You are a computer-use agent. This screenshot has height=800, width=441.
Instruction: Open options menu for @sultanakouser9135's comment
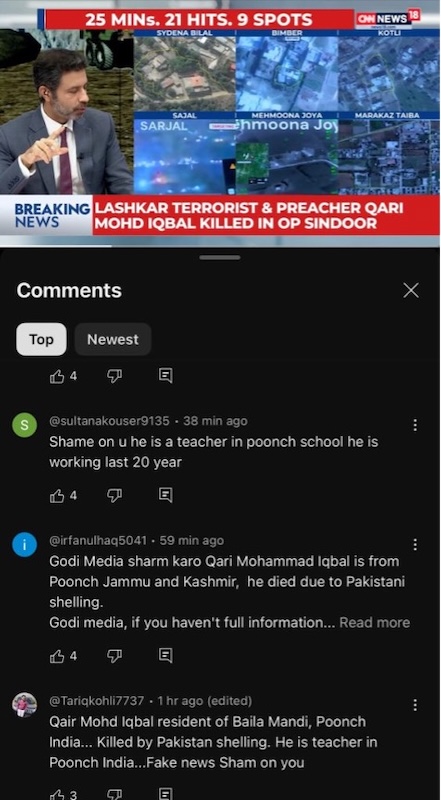[415, 425]
